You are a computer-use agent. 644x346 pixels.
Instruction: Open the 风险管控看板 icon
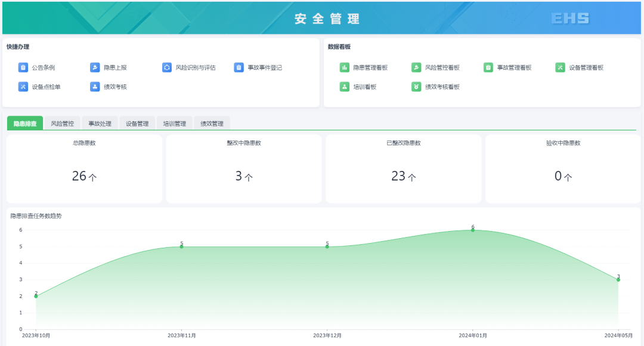coord(416,67)
